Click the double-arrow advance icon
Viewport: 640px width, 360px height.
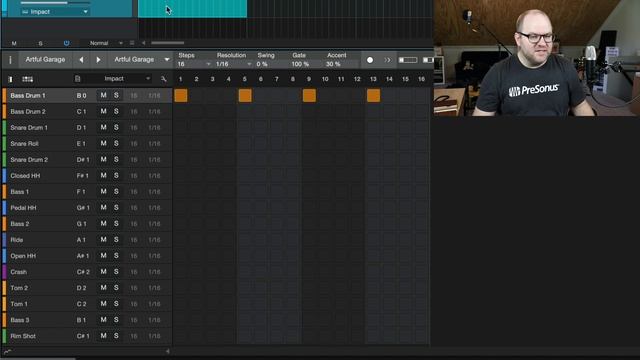coord(387,60)
